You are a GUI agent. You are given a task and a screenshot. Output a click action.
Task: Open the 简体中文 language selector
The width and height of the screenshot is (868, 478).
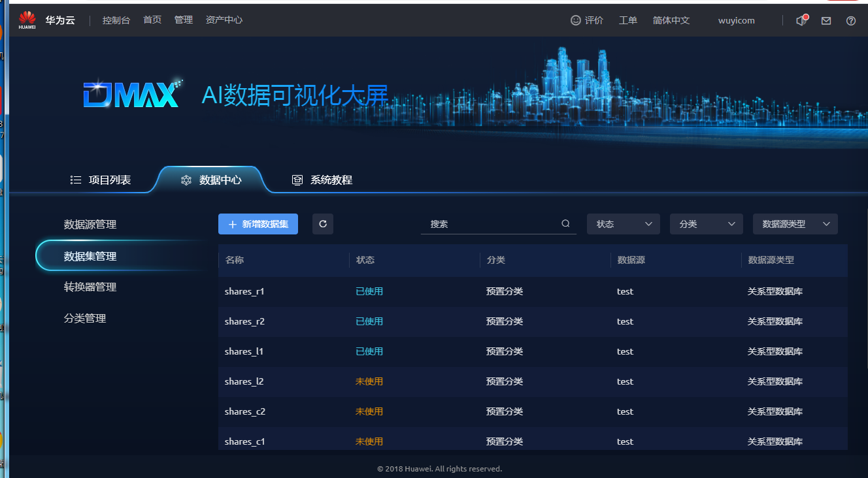[671, 20]
